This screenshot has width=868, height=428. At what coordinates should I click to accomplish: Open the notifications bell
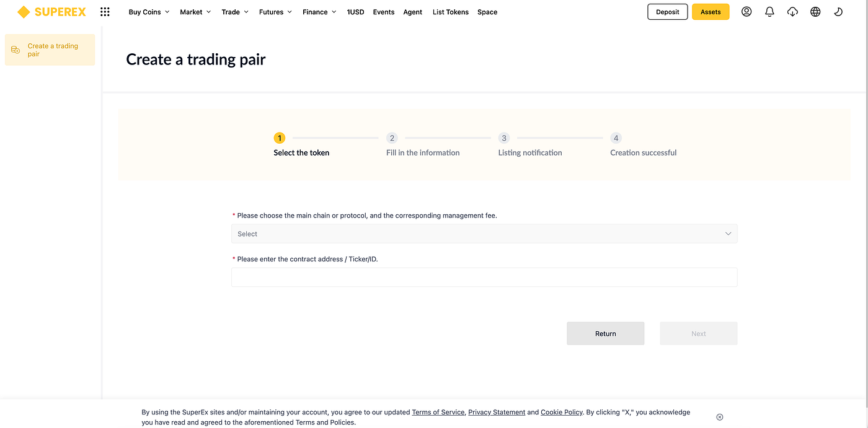pyautogui.click(x=769, y=12)
